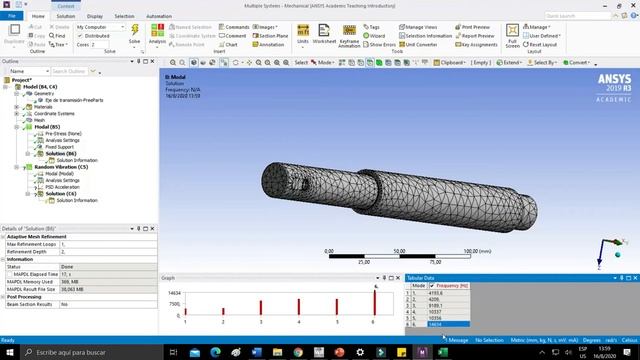
Task: Open Print Preview
Action: pyautogui.click(x=473, y=27)
